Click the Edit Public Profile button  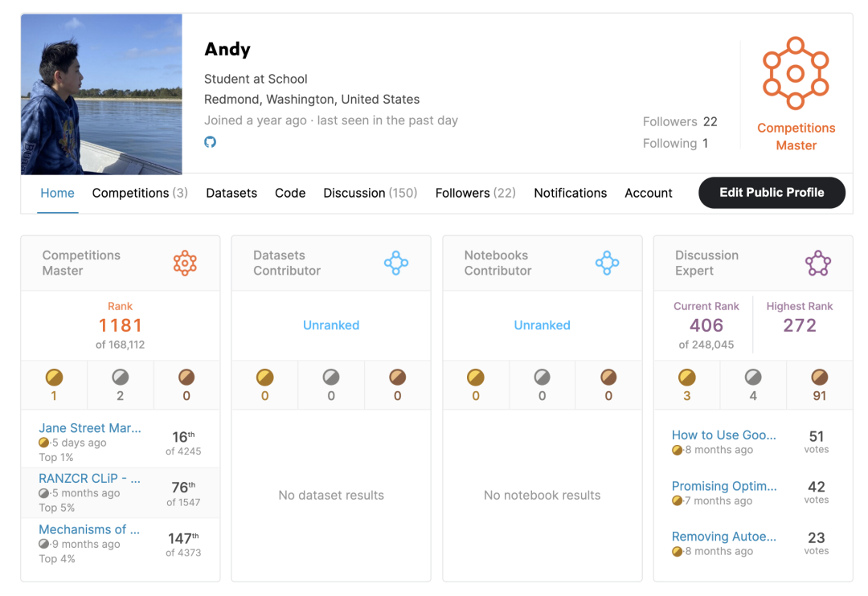pyautogui.click(x=772, y=193)
